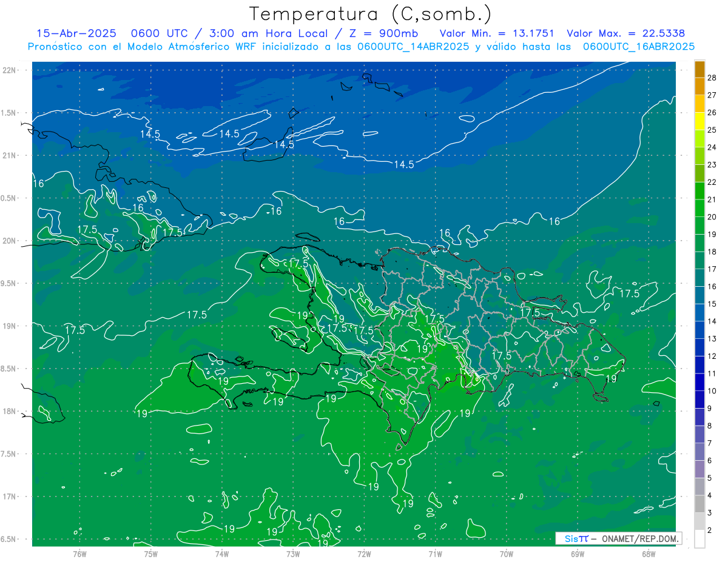Select the orange swatch atop the color scale

(x=699, y=70)
